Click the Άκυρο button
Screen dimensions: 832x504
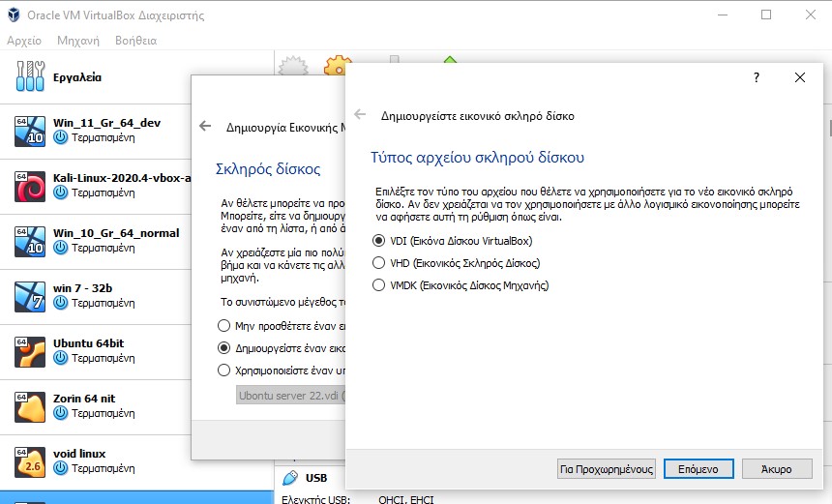(x=777, y=469)
